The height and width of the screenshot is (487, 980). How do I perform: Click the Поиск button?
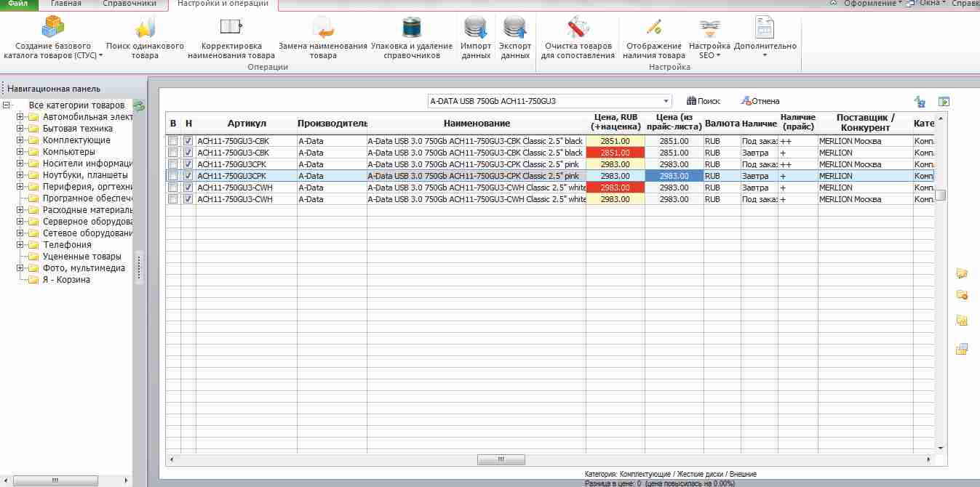704,101
